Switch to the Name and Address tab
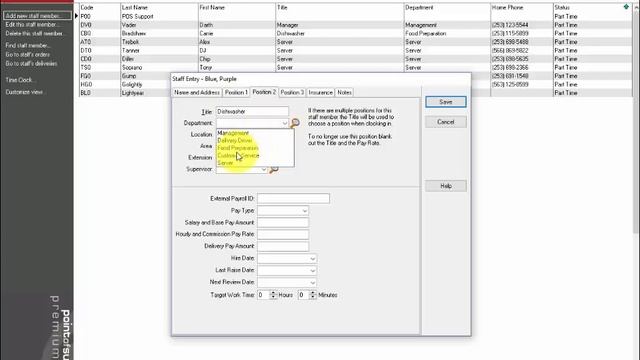Screen dimensions: 640x360 pos(197,93)
